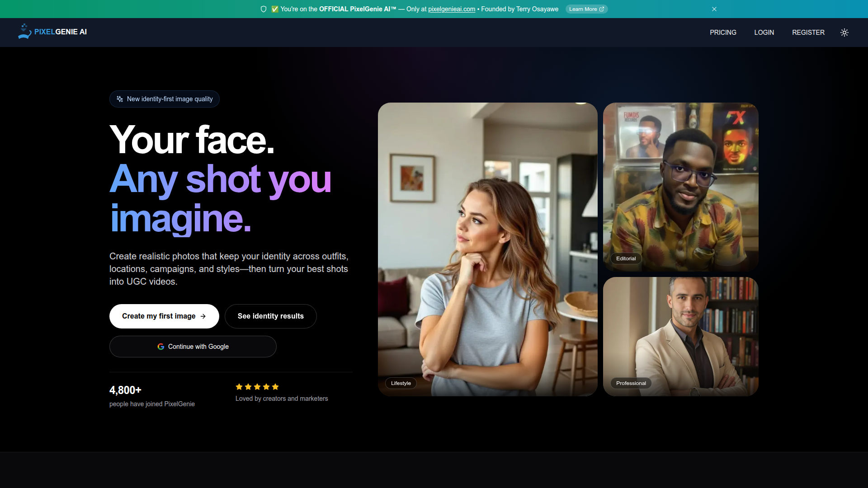This screenshot has width=868, height=488.
Task: Click the 4,800+ statistic
Action: tap(125, 390)
